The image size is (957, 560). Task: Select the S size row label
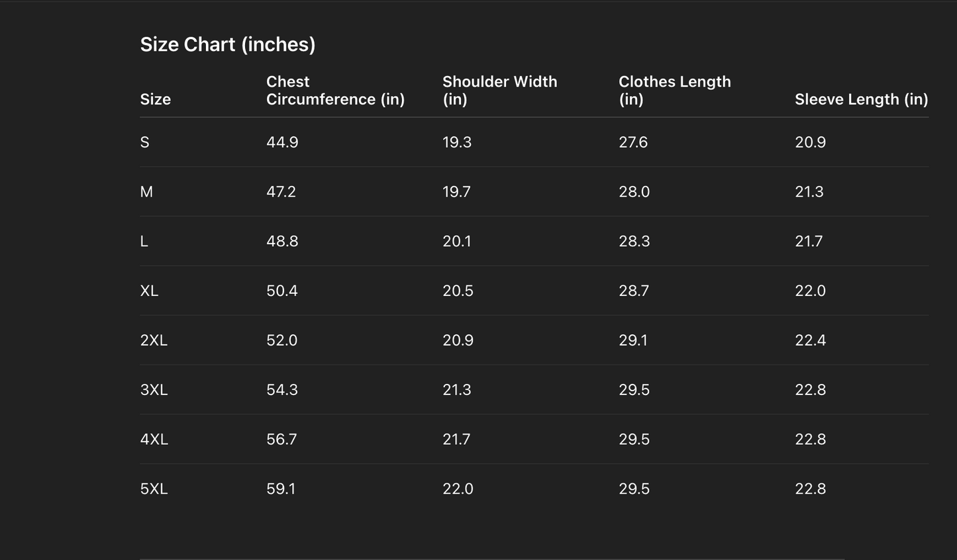click(x=145, y=142)
